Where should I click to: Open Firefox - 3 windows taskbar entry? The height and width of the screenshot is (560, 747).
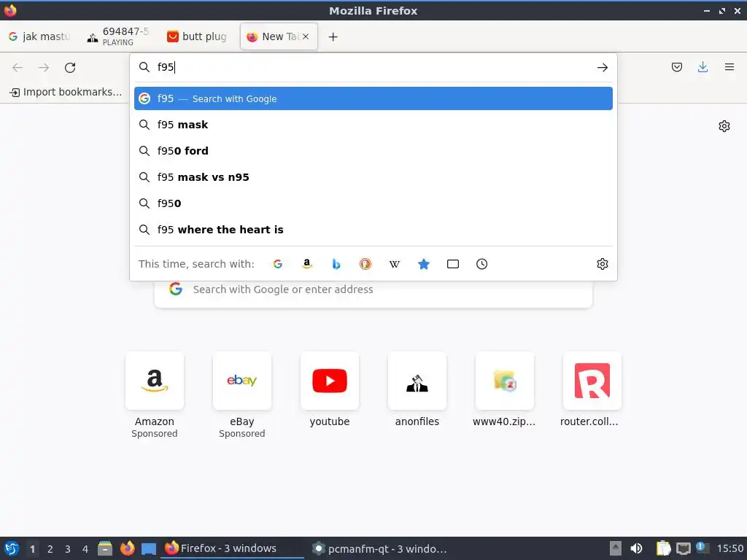(233, 548)
